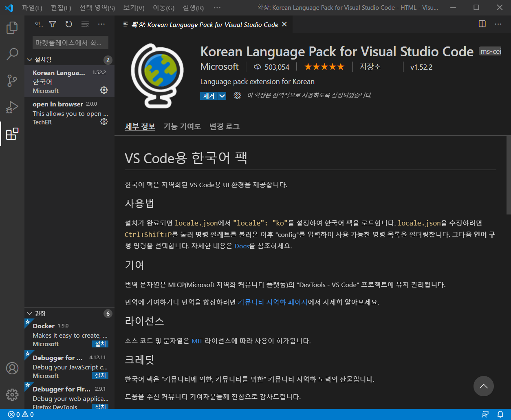Screen dimensions: 511x420
Task: Select the Korean Language Pack editor tab
Action: tap(204, 24)
